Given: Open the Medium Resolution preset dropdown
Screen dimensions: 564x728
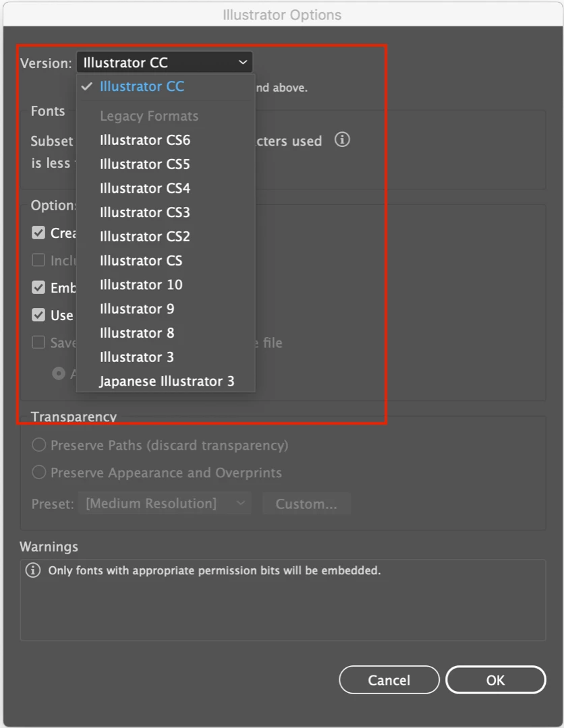Looking at the screenshot, I should click(165, 504).
